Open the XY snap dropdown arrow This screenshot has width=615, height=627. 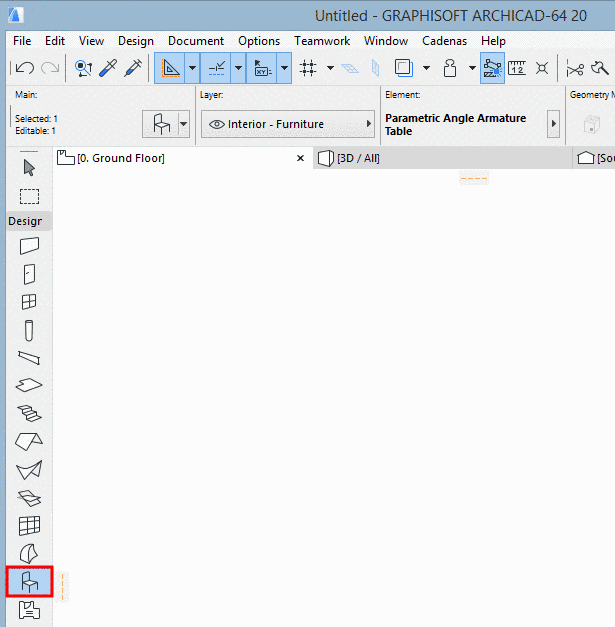click(284, 68)
